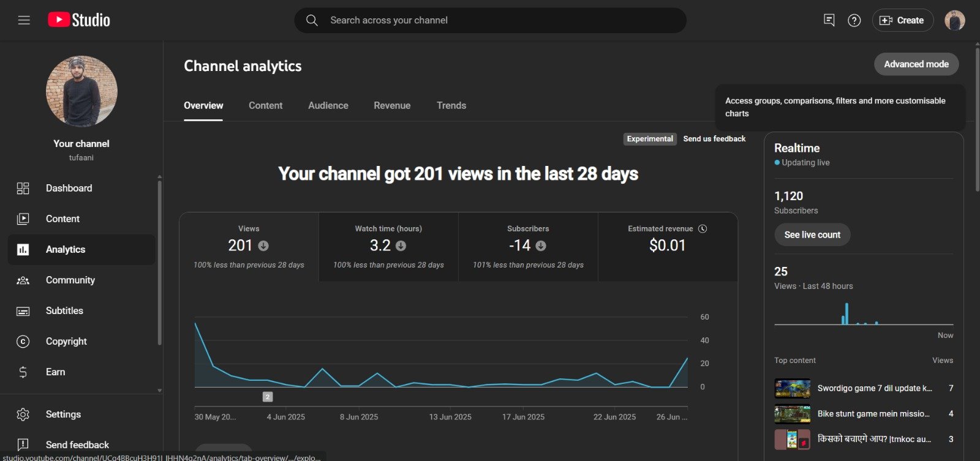
Task: Click the search across your channel field
Action: (x=490, y=20)
